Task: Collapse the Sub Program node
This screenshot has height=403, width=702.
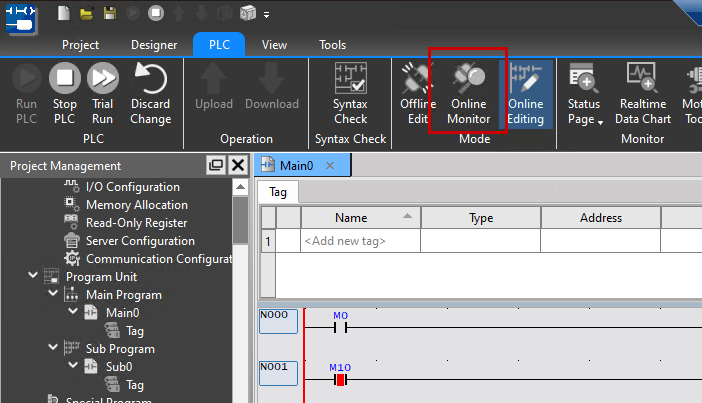Action: [34, 349]
